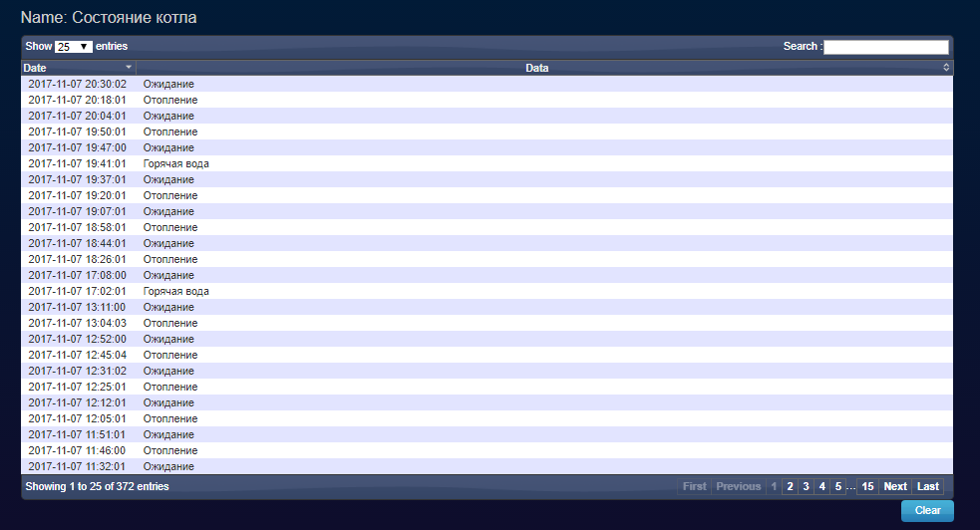This screenshot has width=980, height=530.
Task: Select date cell 2017-11-07 13:04:03
Action: click(x=78, y=323)
